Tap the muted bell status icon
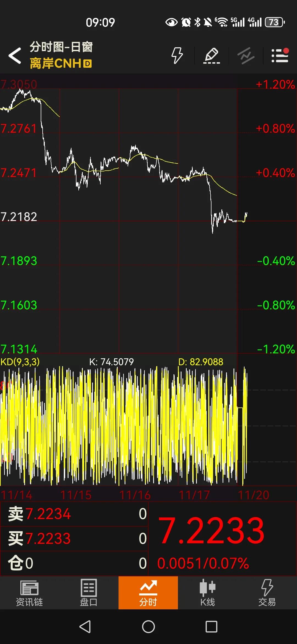The height and width of the screenshot is (644, 297). (208, 22)
